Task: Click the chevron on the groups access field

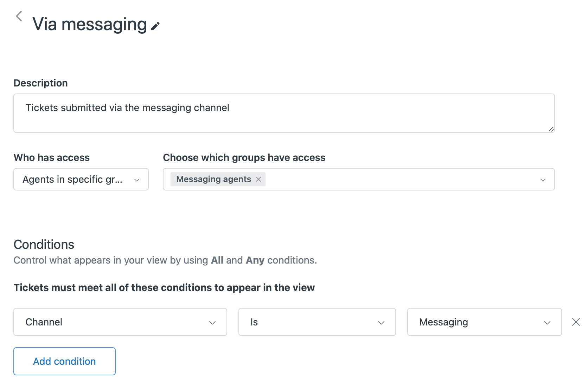Action: tap(543, 179)
